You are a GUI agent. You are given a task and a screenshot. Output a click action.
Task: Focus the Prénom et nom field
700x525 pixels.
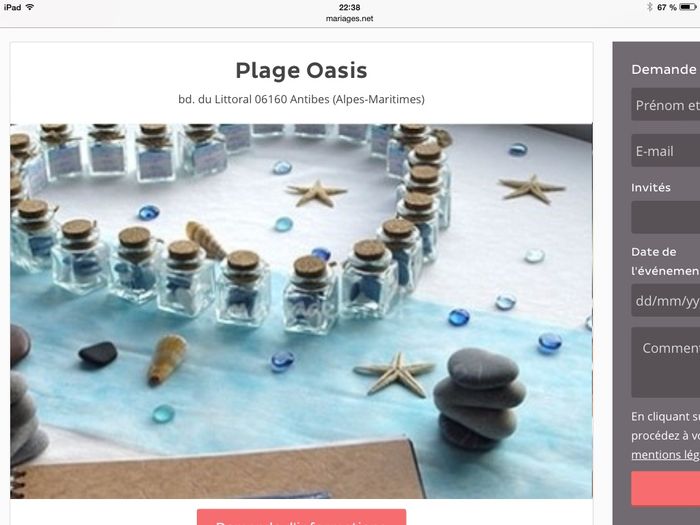click(x=666, y=105)
